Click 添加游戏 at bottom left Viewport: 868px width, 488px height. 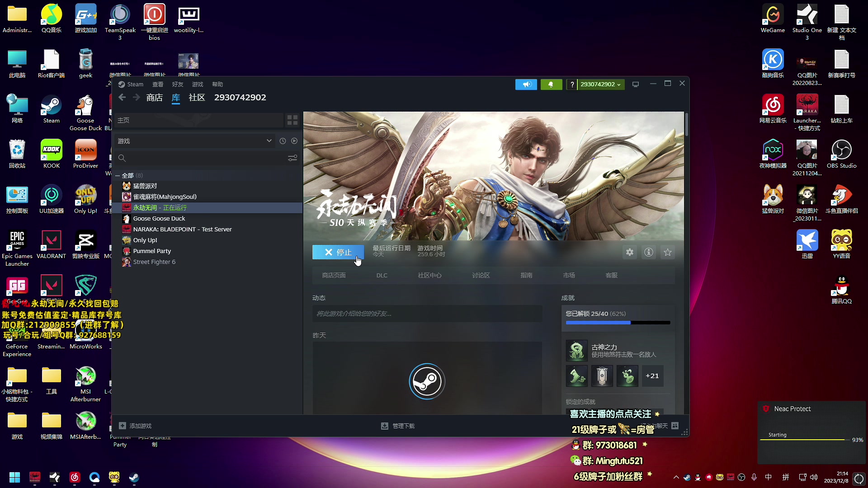(135, 426)
